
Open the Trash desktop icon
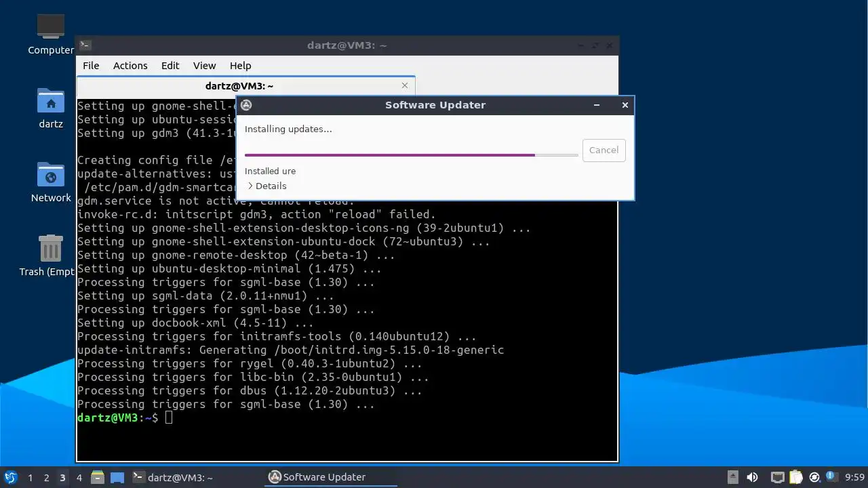pos(47,256)
